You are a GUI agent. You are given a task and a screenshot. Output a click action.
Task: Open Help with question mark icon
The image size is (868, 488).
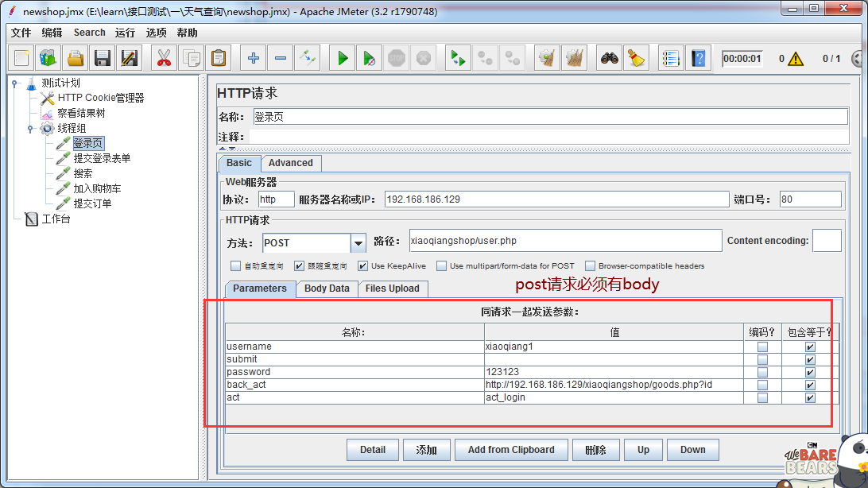(x=699, y=58)
